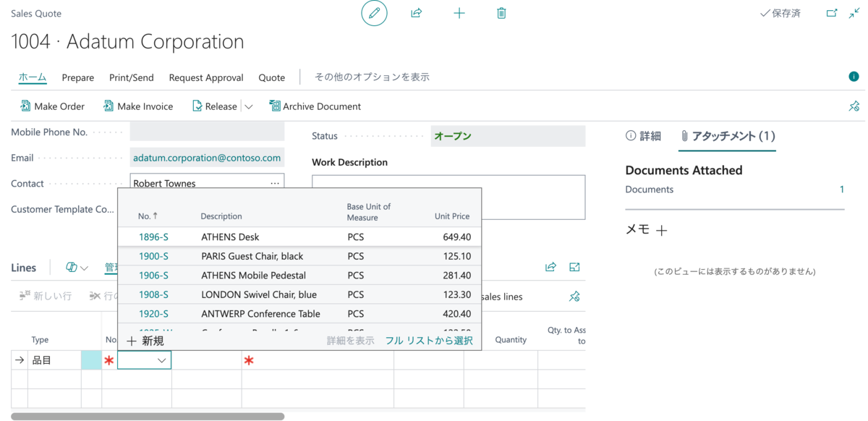The image size is (868, 421).
Task: Click the フル リストから選択 link
Action: point(429,340)
